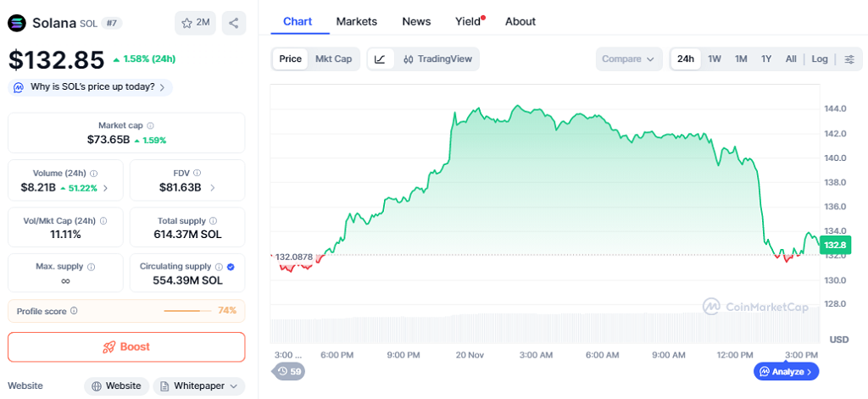Select the line chart type icon
The image size is (868, 399).
click(x=380, y=58)
